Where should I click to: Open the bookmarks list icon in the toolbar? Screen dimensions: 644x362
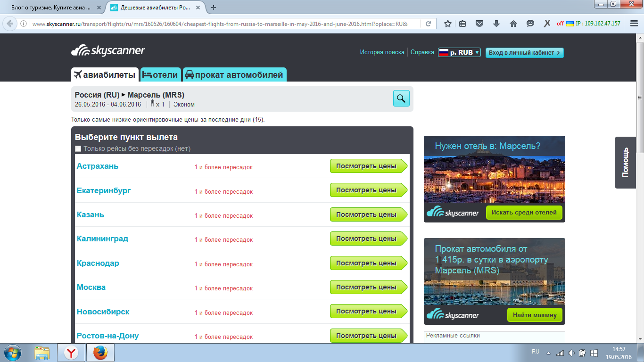pyautogui.click(x=462, y=24)
